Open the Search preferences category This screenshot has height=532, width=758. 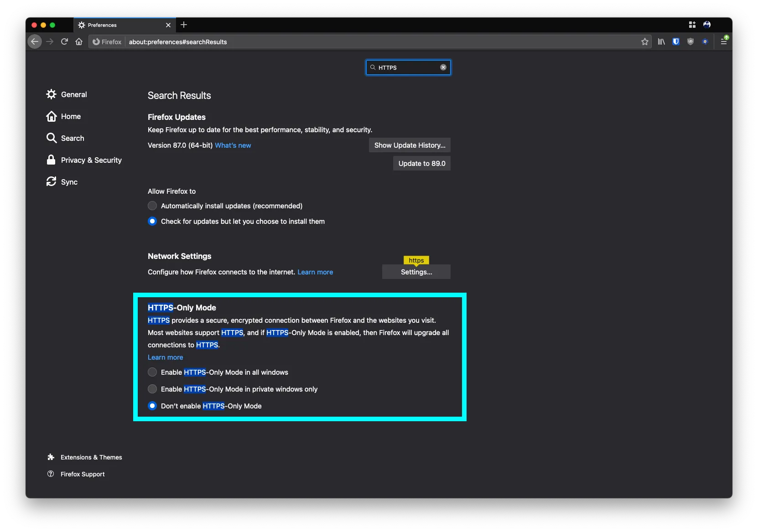coord(65,138)
